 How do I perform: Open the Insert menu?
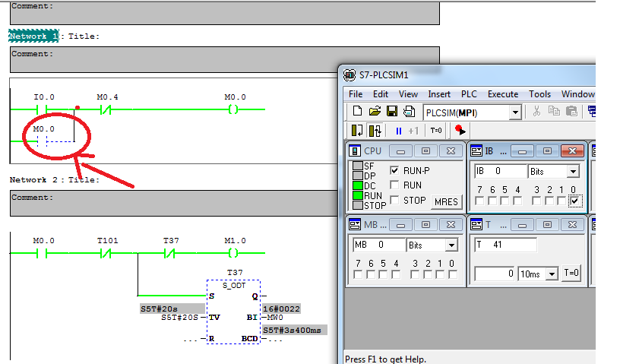click(439, 94)
